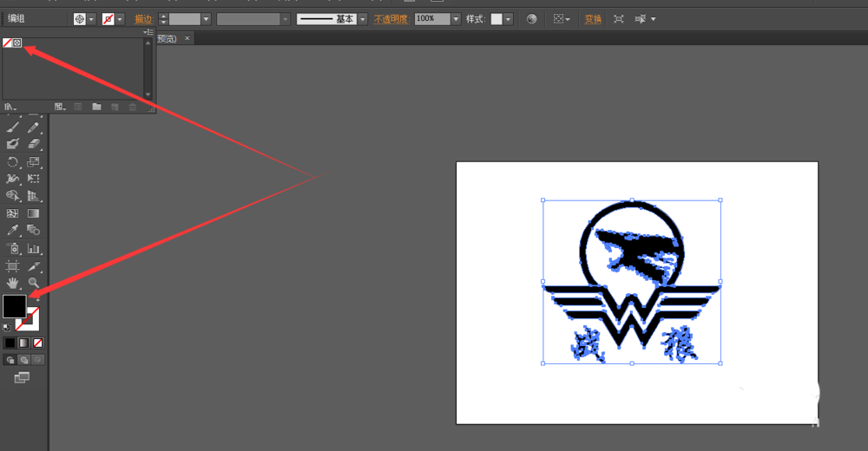The image size is (868, 451).
Task: Select the Mesh tool
Action: point(13,213)
